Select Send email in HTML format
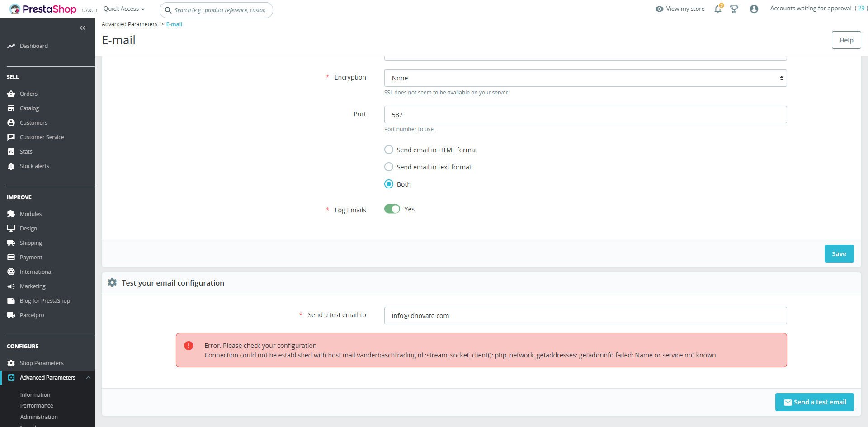868x427 pixels. coord(389,150)
